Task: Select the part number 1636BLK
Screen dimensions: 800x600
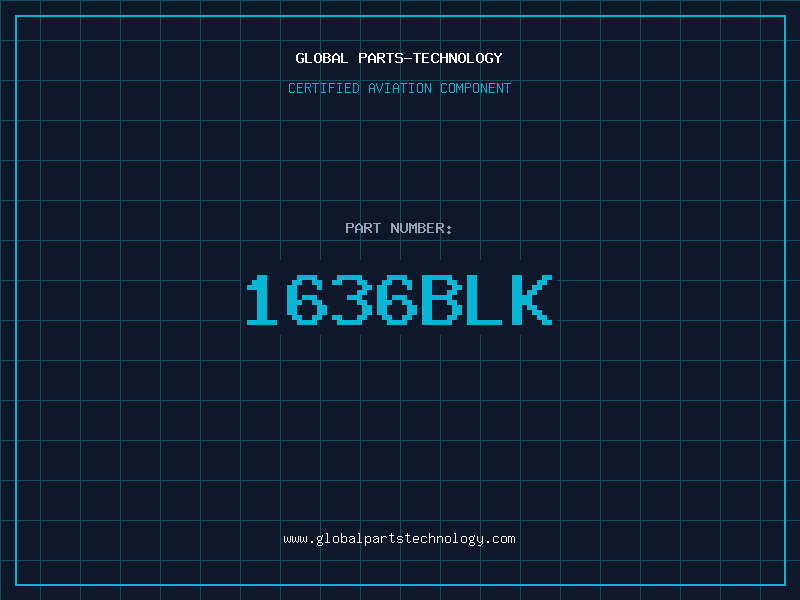Action: [399, 300]
